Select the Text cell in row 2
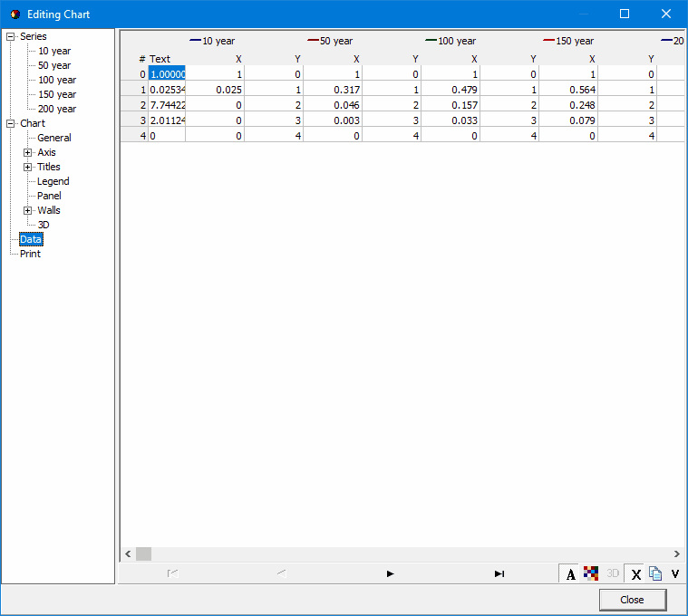Viewport: 688px width, 616px height. pos(167,105)
